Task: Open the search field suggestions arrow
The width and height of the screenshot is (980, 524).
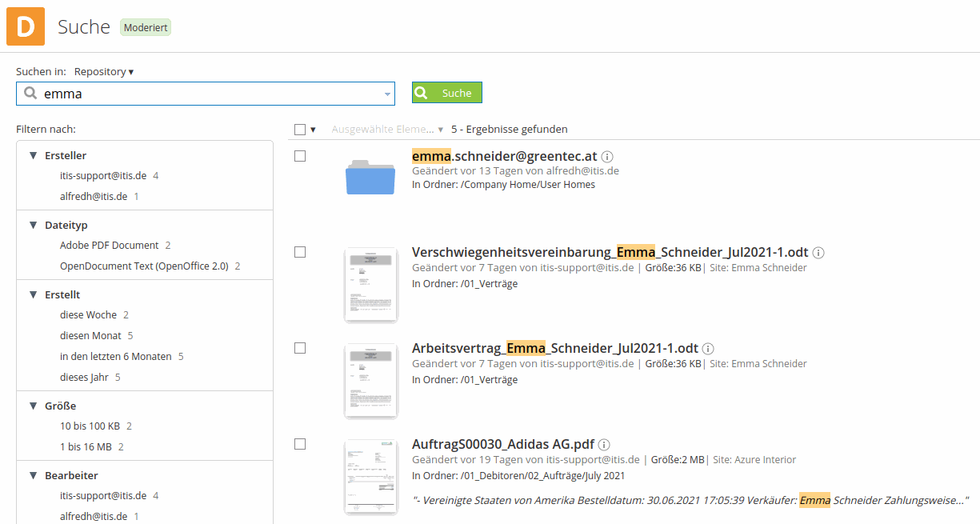Action: pos(388,94)
